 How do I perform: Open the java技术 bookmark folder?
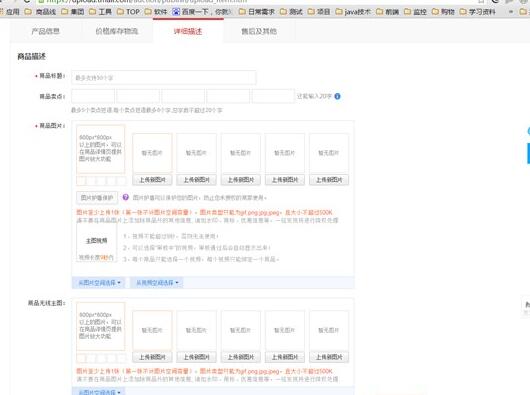353,12
